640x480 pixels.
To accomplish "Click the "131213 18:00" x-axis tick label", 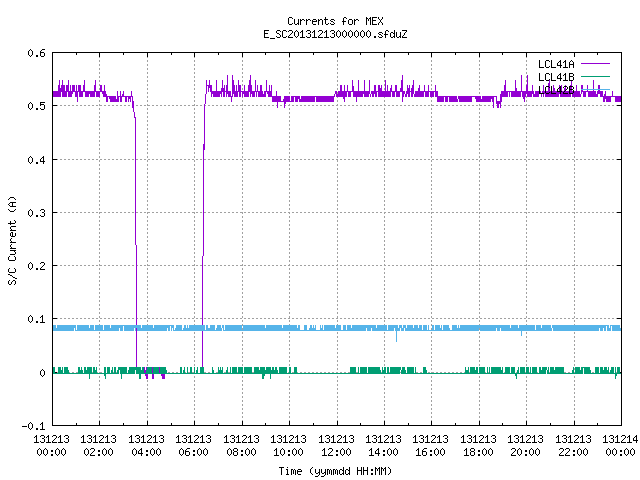I will click(478, 445).
